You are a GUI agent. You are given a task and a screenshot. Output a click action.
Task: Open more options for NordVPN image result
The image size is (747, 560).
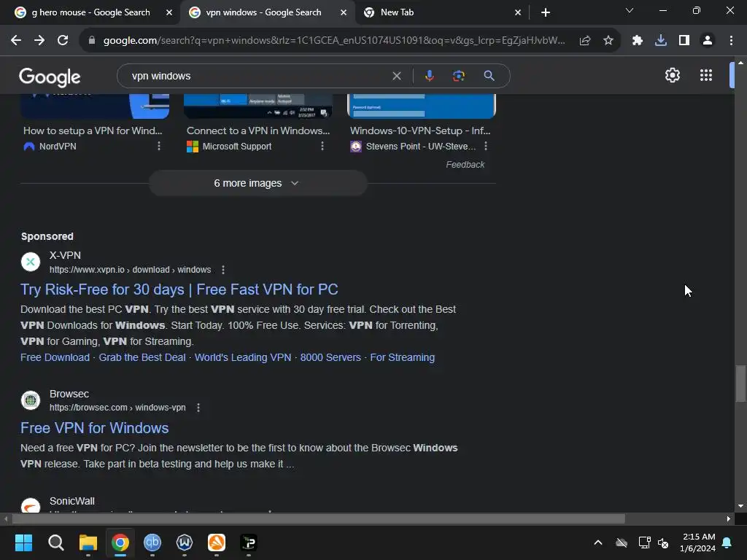tap(159, 146)
